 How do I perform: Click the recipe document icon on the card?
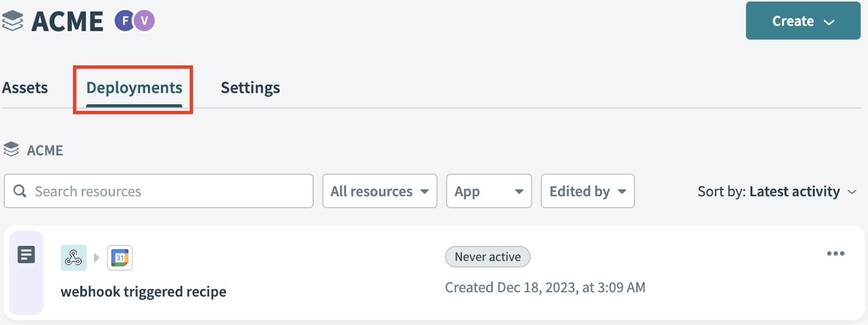26,254
